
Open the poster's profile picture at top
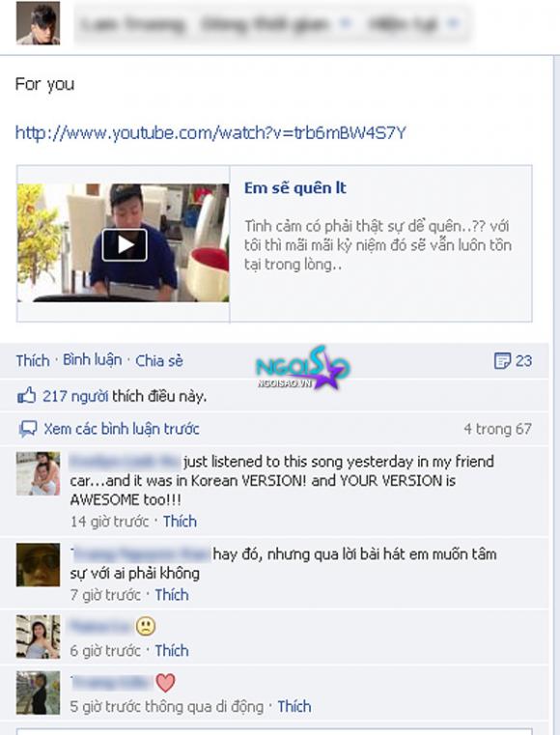[x=38, y=23]
